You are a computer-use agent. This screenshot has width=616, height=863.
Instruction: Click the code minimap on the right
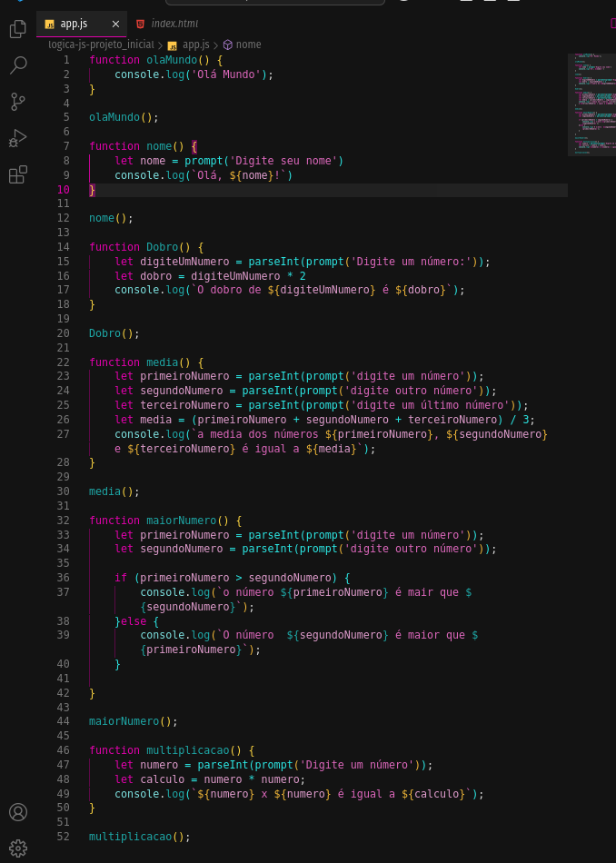591,104
